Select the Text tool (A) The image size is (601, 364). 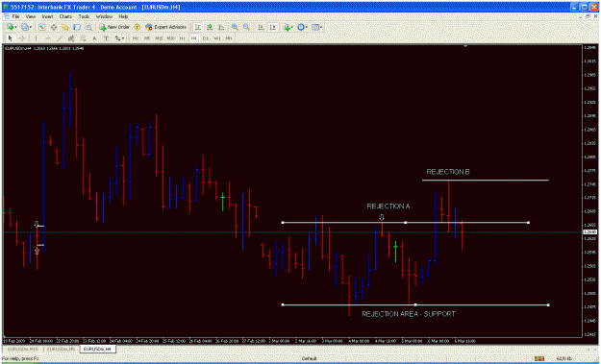94,38
